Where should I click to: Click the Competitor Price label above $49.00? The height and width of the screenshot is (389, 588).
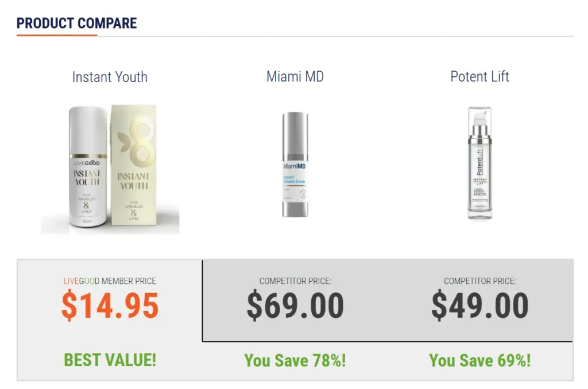(x=479, y=281)
